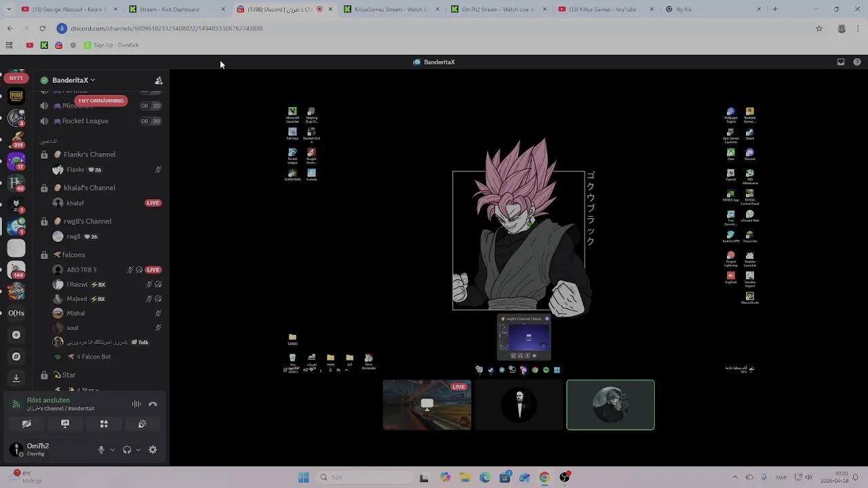Viewport: 868px width, 488px height.
Task: Open Discord user settings gear
Action: [x=153, y=449]
